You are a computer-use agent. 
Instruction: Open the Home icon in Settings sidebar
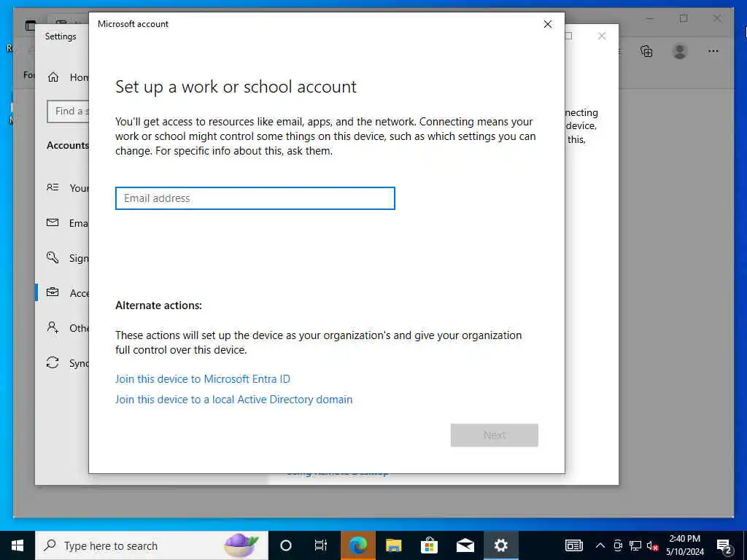[x=53, y=77]
